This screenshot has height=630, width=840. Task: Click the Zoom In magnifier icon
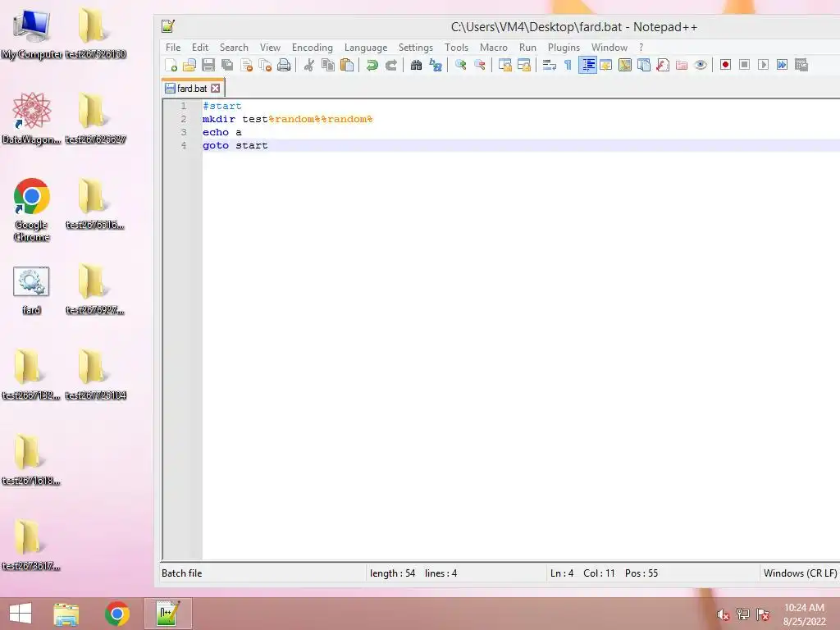[461, 66]
